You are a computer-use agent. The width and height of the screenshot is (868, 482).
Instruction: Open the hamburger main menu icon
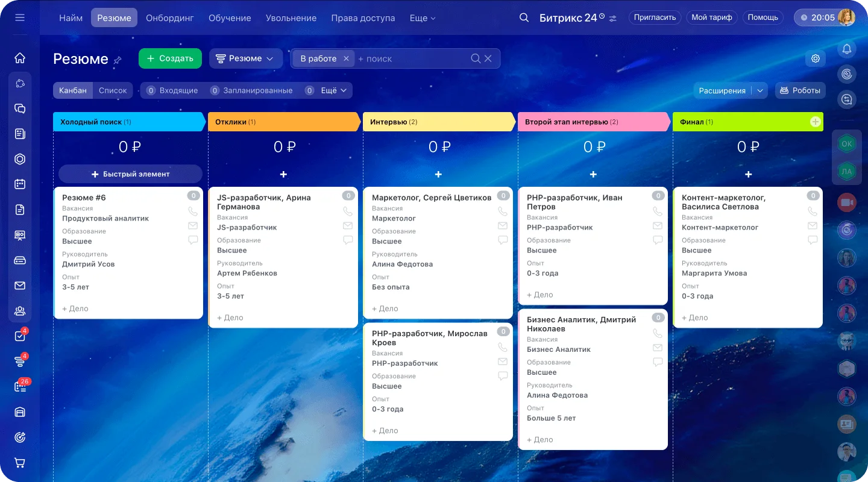pyautogui.click(x=20, y=17)
